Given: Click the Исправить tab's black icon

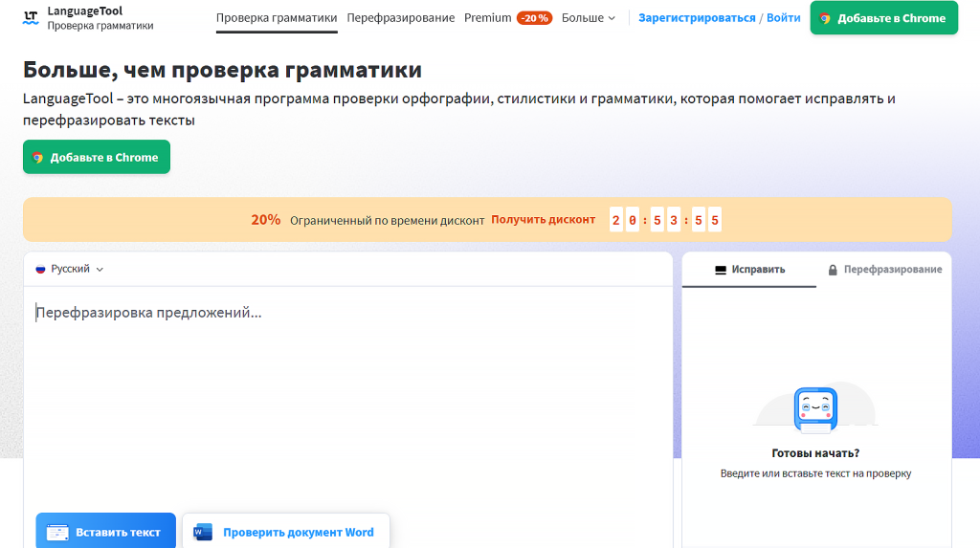Looking at the screenshot, I should click(721, 270).
